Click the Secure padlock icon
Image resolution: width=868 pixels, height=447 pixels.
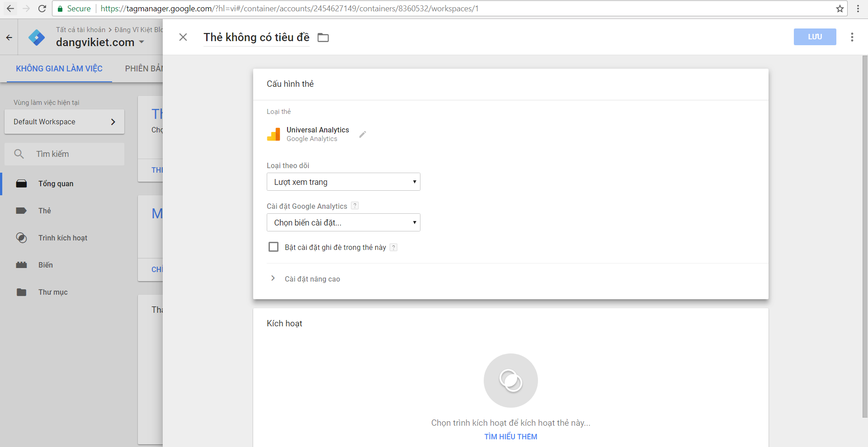pos(60,9)
